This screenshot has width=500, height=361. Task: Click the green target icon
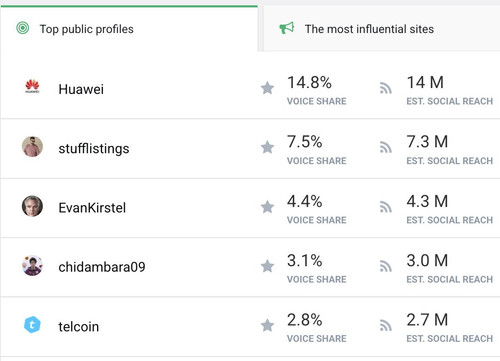[23, 28]
